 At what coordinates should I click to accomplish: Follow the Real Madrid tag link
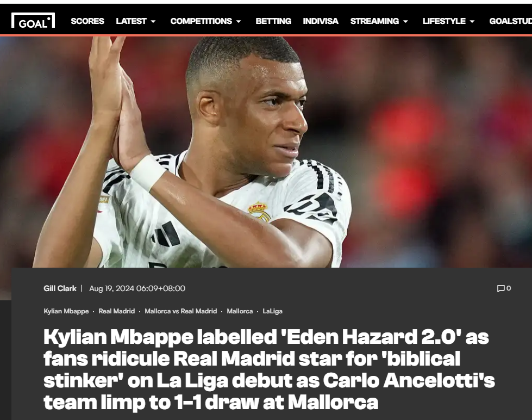tap(117, 311)
